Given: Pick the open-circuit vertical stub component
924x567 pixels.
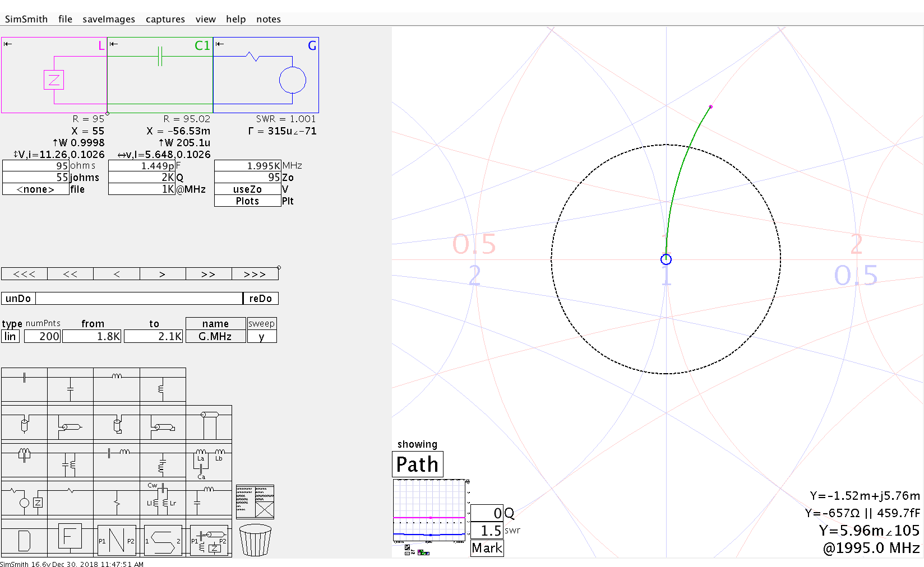Looking at the screenshot, I should pos(24,424).
